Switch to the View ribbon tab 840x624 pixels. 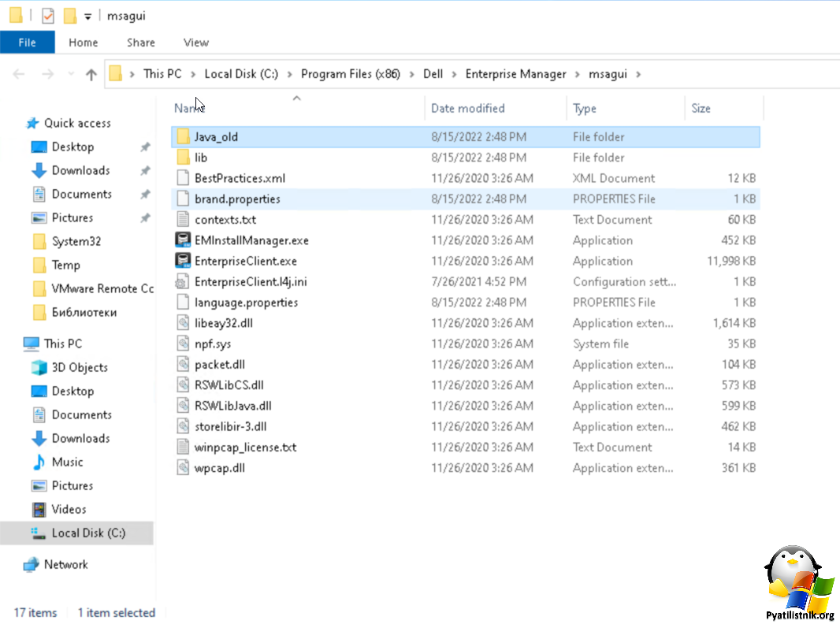click(x=195, y=43)
